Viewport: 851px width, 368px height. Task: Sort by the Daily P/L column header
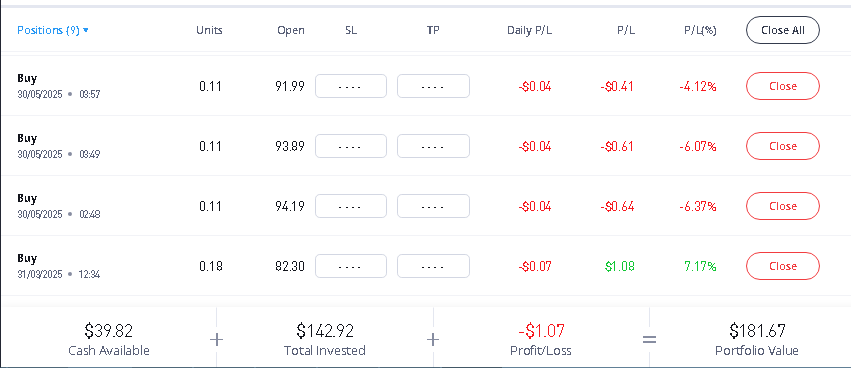530,30
